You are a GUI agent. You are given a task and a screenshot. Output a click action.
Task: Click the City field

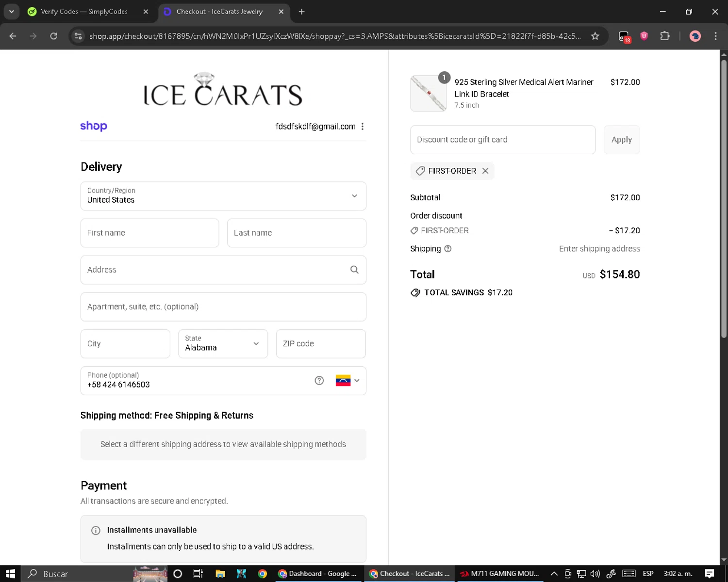click(125, 344)
